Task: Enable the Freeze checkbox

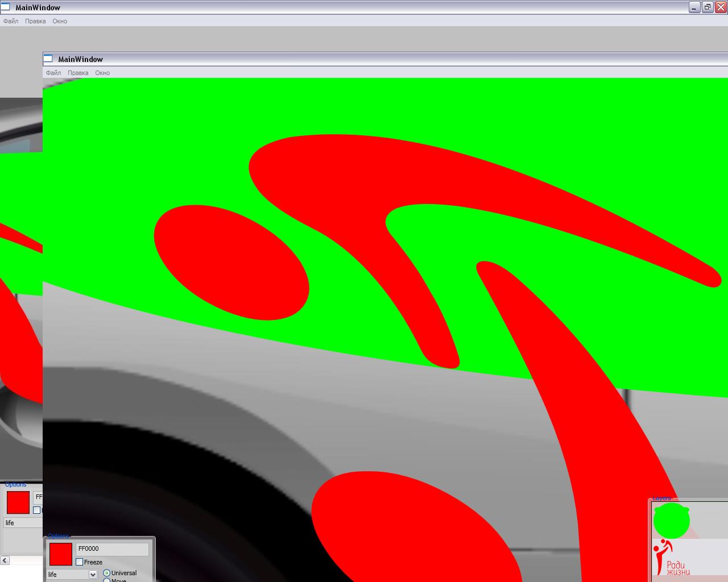Action: [80, 562]
